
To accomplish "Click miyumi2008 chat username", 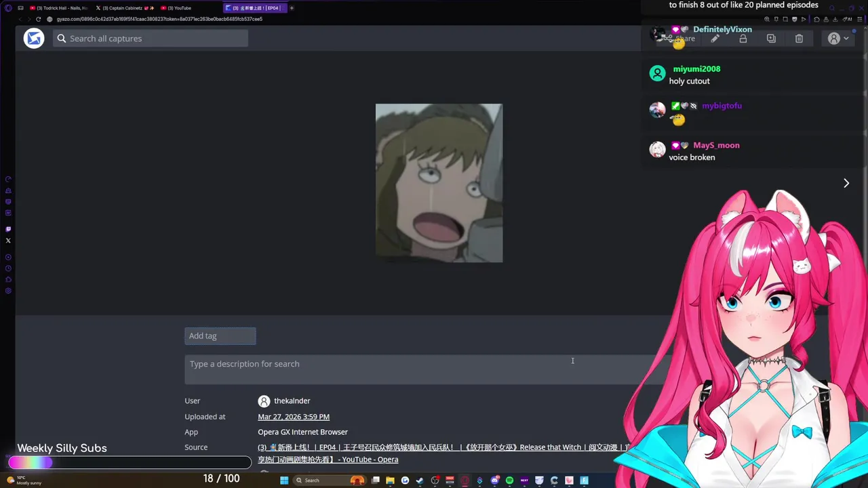I will pyautogui.click(x=696, y=69).
